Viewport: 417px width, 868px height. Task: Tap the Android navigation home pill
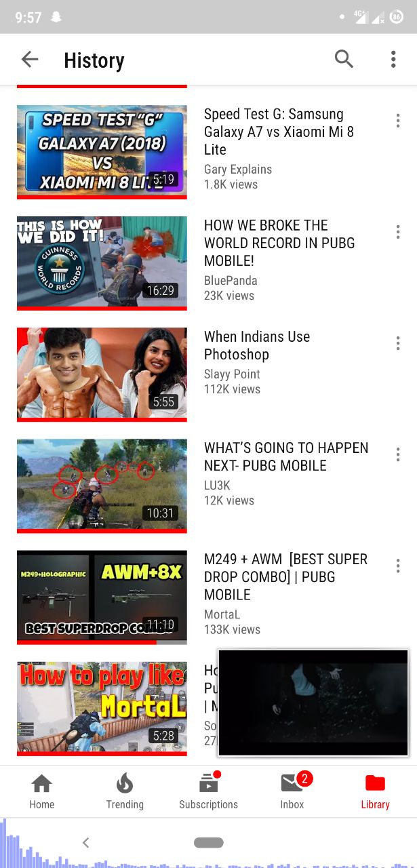(x=208, y=842)
